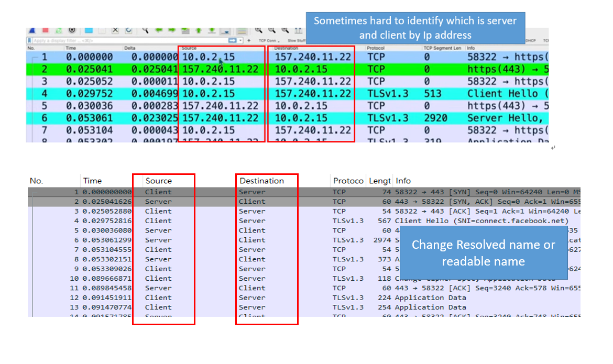
Task: Click the TCP Conn filter button
Action: coord(269,40)
